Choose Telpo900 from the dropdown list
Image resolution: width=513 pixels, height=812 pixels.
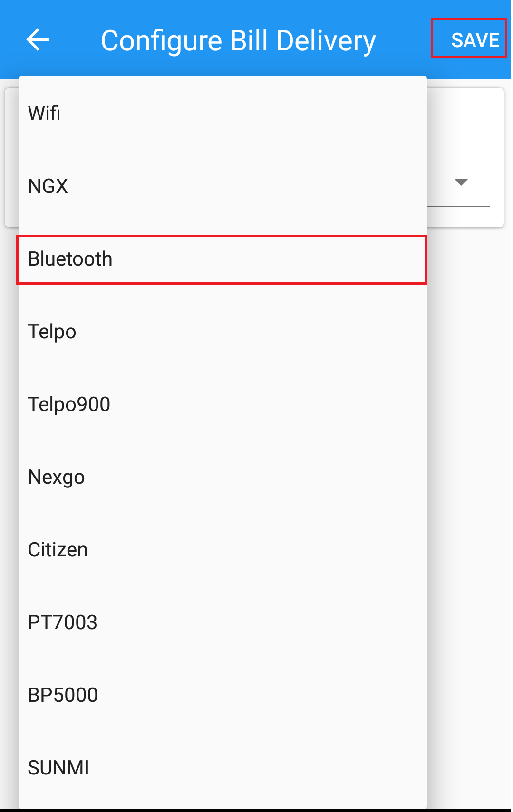(x=223, y=404)
